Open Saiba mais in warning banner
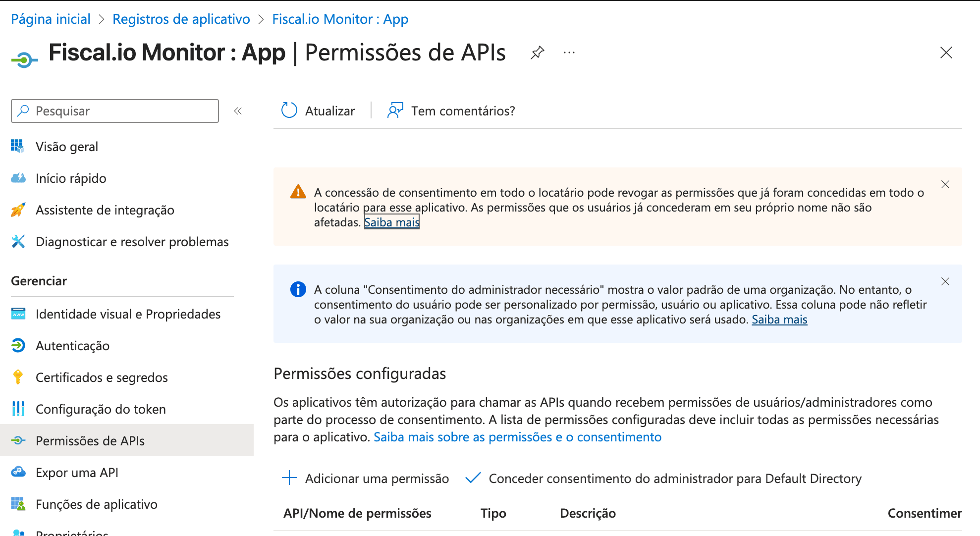Screen dimensions: 980x536 click(392, 222)
